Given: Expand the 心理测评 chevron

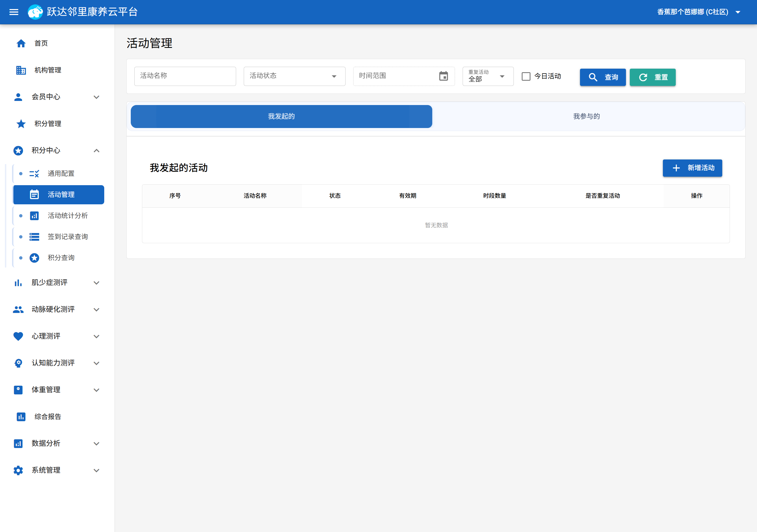Looking at the screenshot, I should click(x=96, y=336).
